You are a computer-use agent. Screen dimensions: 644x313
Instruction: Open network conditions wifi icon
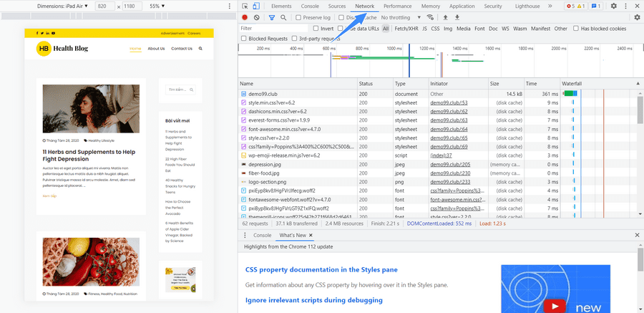(431, 17)
